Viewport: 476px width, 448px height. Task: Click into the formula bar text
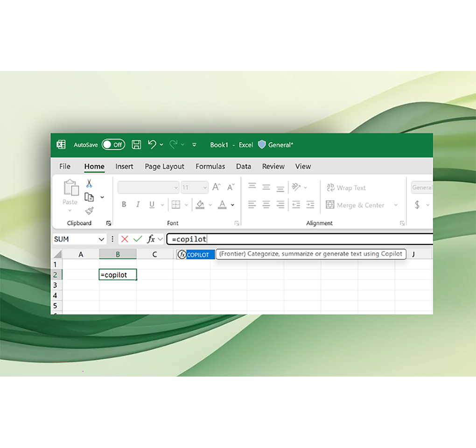[301, 239]
